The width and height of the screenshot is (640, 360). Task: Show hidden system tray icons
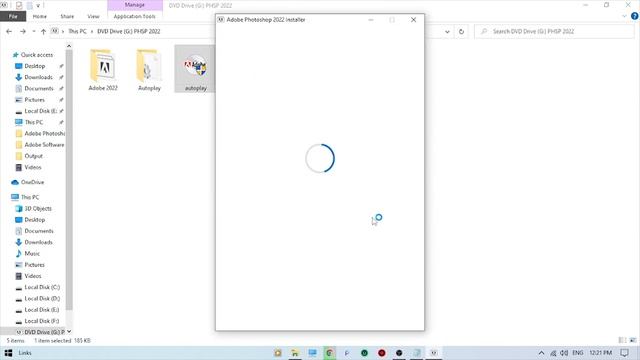click(x=541, y=353)
